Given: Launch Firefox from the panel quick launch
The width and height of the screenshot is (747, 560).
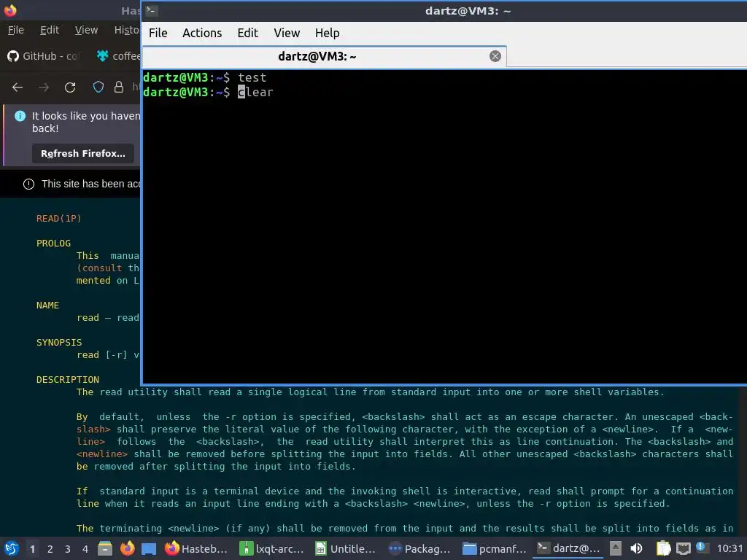Looking at the screenshot, I should pyautogui.click(x=127, y=548).
